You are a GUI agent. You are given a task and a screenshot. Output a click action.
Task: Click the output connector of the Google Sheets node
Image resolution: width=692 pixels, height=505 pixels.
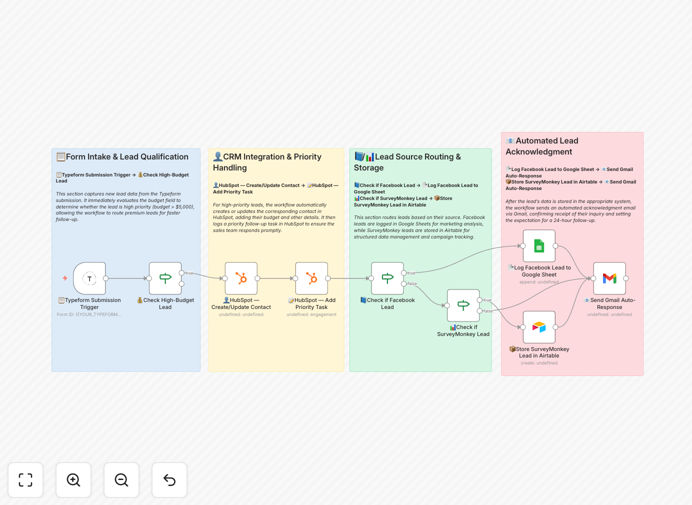click(x=555, y=246)
